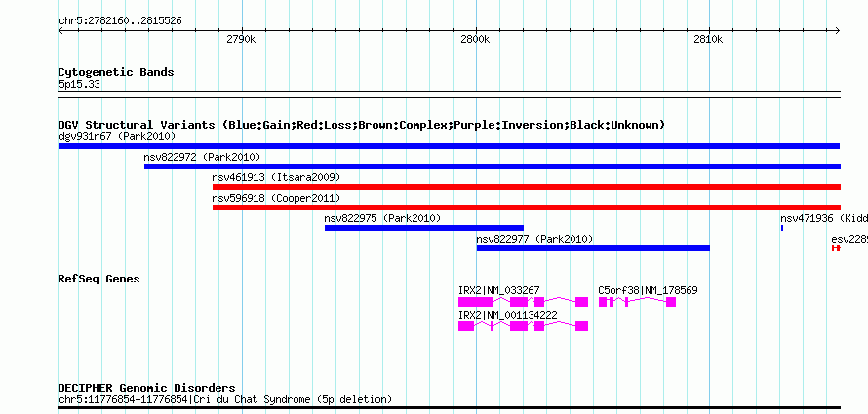Viewport: 868px width, 414px height.
Task: Click the Cytogenetic Bands track title
Action: [116, 72]
